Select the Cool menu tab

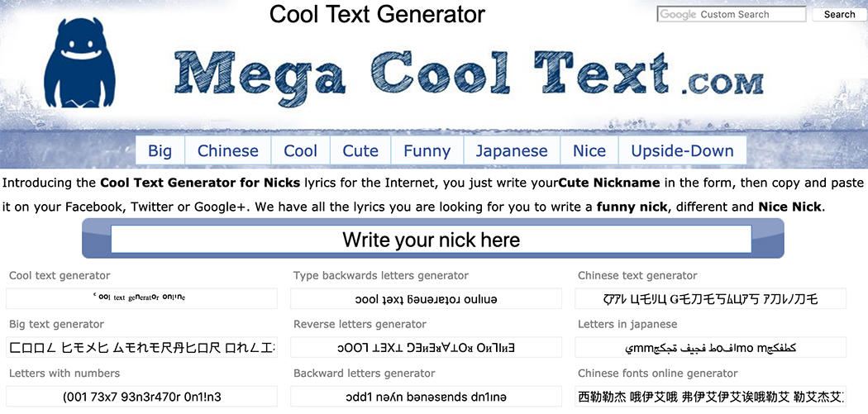(300, 151)
